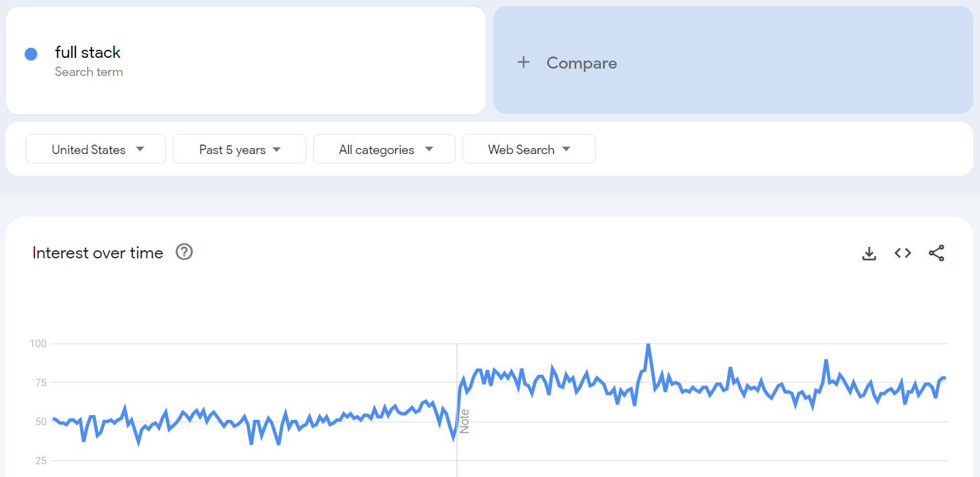Switch search type via Web Search dropdown

point(529,149)
